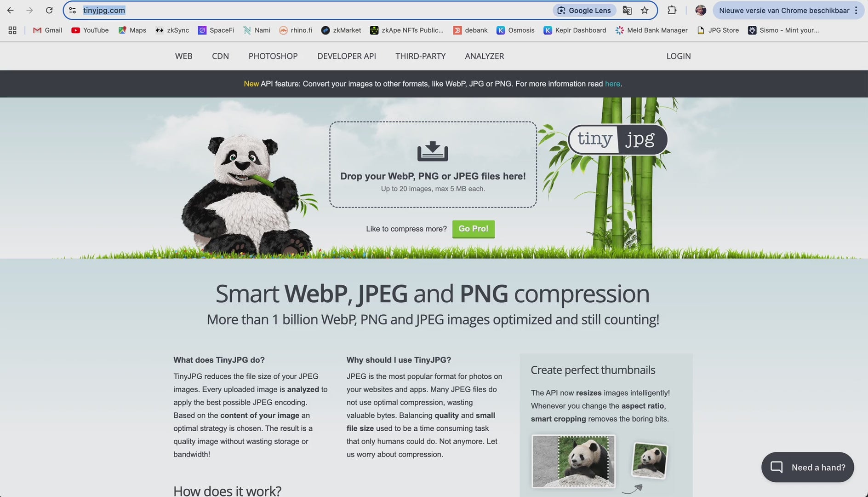
Task: Bookmark this page with the star
Action: tap(645, 10)
